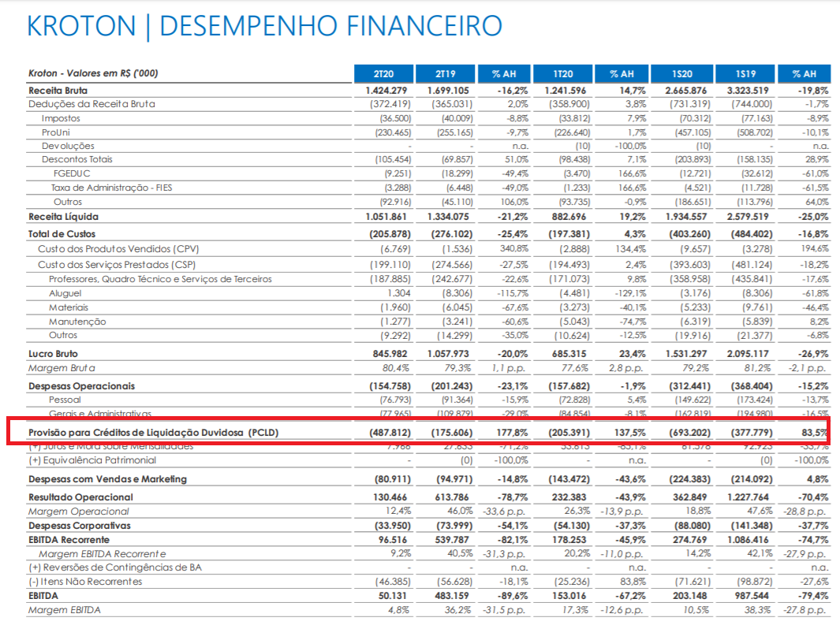Screen dimensions: 840x625
Task: Click the 1S19 column header
Action: pyautogui.click(x=744, y=73)
